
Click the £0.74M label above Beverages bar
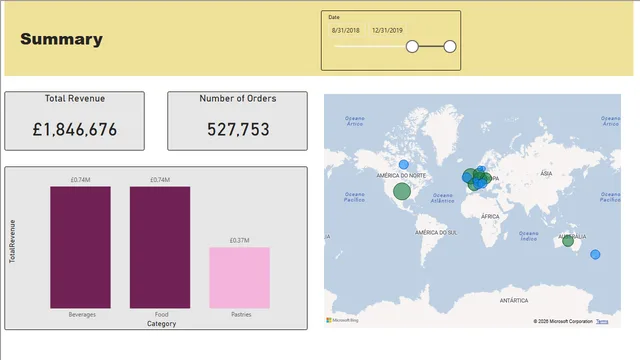tap(80, 180)
